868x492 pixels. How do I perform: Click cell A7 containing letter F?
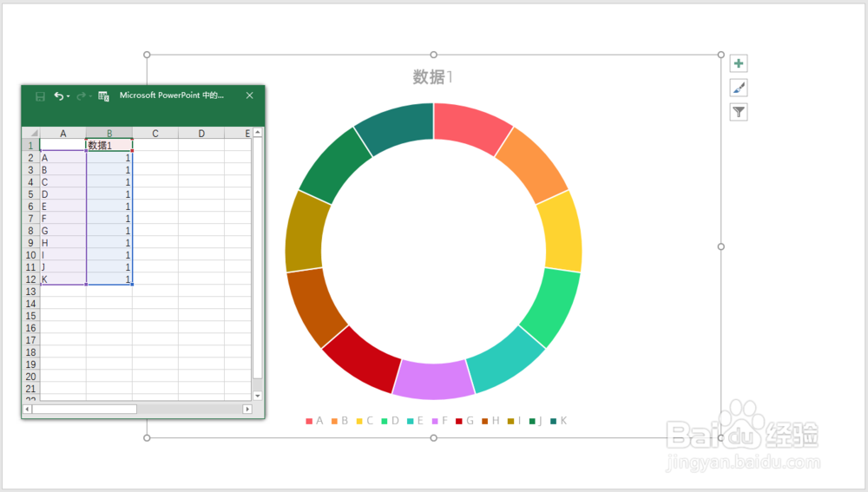[x=63, y=219]
